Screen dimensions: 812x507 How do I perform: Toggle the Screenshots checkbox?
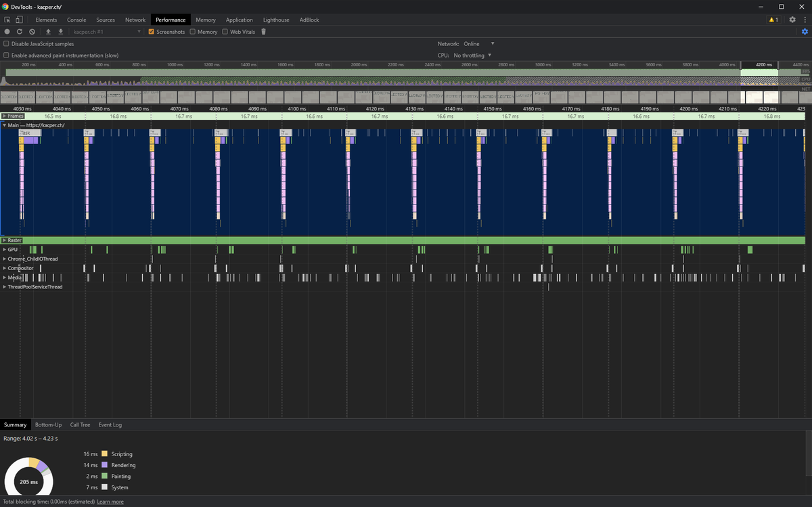pyautogui.click(x=152, y=32)
